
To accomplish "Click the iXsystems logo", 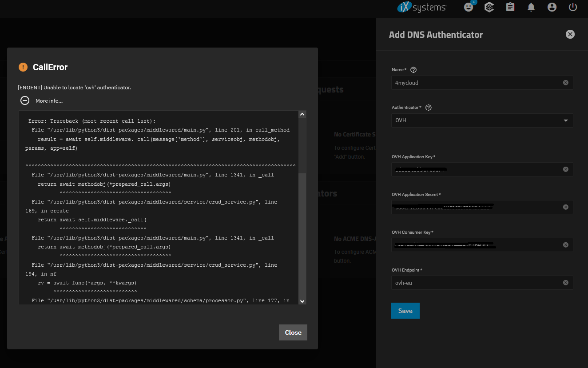I will 422,7.
